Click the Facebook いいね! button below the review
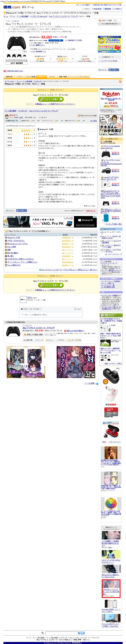 [x=22, y=211]
